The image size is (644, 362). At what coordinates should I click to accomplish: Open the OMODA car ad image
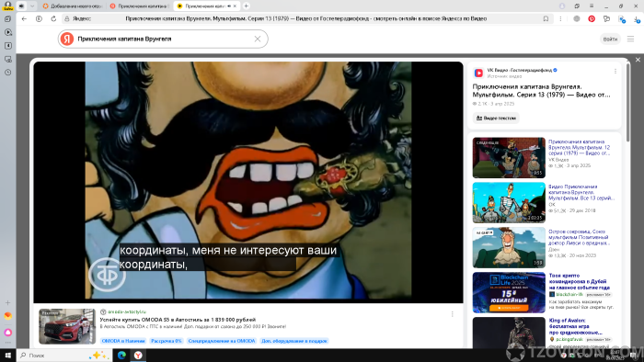[x=67, y=326]
